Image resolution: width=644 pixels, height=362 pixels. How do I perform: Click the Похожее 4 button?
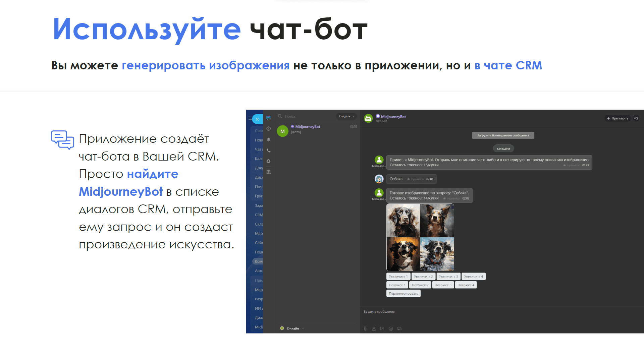click(466, 285)
